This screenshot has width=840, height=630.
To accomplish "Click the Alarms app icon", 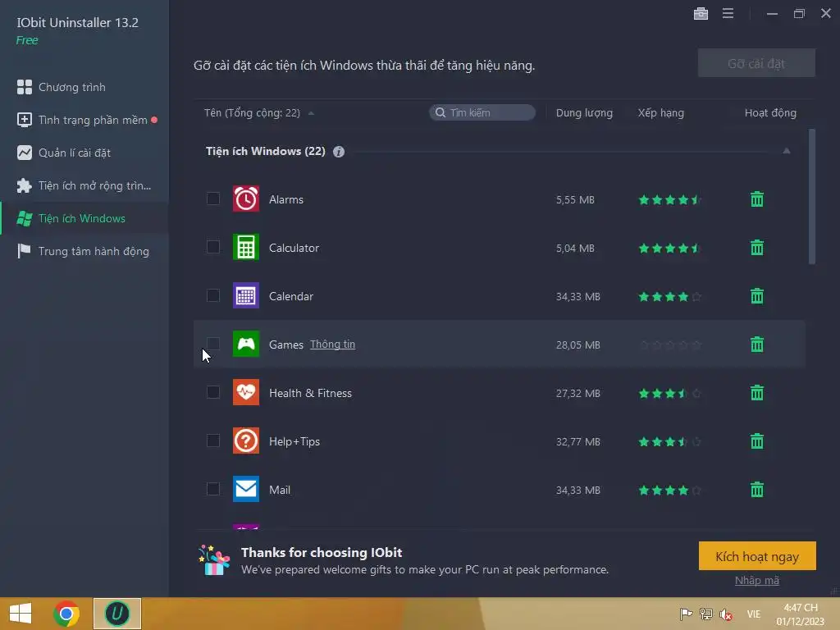I will [246, 199].
